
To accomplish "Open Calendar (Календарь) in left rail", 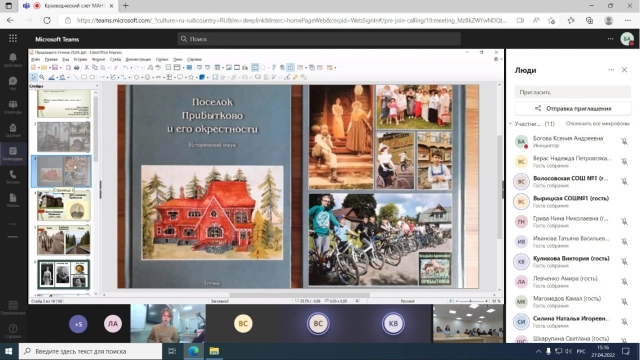I will click(13, 153).
